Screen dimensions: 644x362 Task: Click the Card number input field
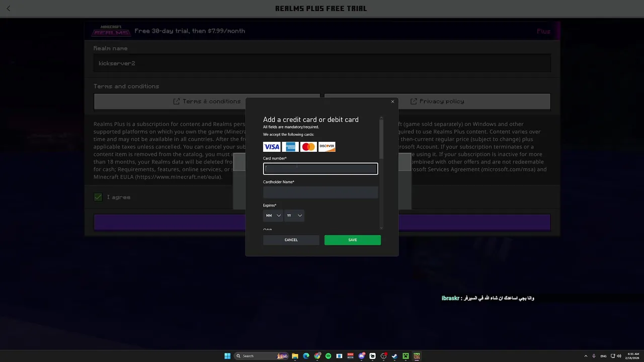click(320, 168)
